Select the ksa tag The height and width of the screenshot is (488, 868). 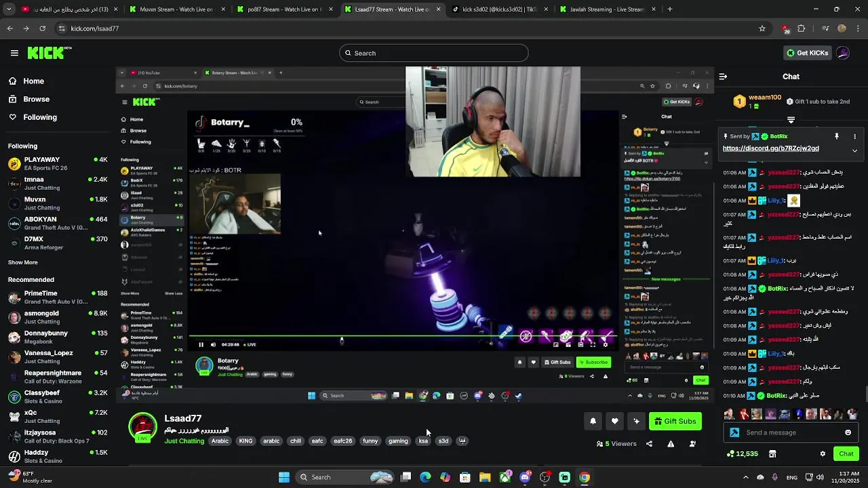pyautogui.click(x=423, y=441)
